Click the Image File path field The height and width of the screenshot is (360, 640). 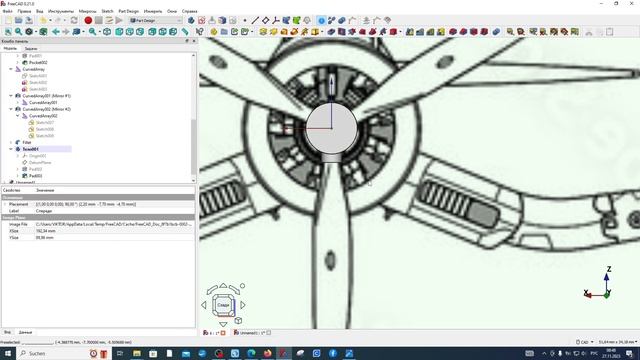coord(114,224)
